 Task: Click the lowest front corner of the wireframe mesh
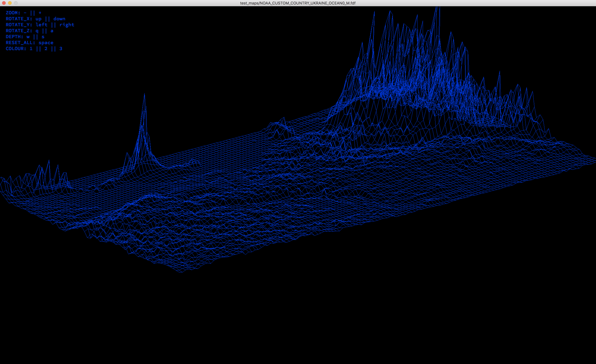click(181, 272)
